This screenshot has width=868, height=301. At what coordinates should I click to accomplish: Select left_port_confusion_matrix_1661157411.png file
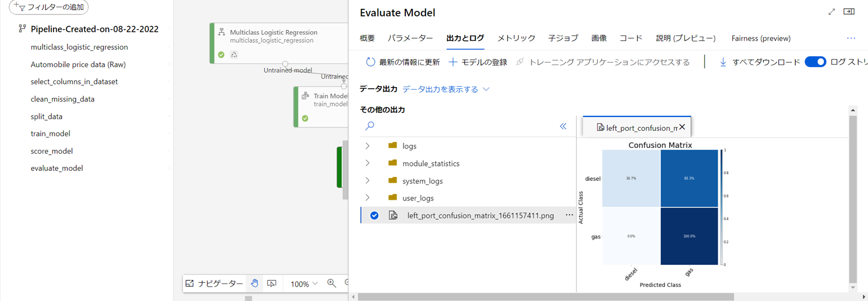coord(481,215)
